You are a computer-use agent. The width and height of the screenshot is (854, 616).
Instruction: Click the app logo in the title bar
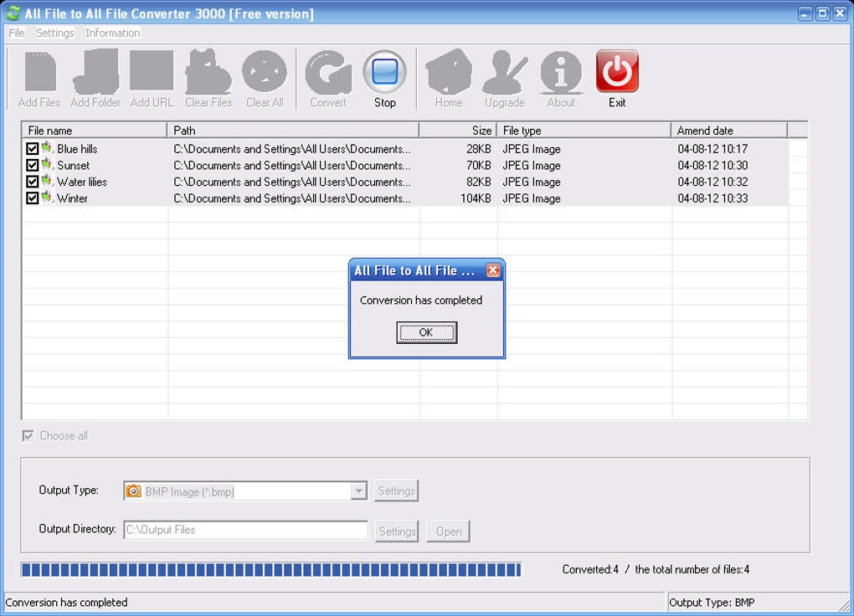[13, 13]
